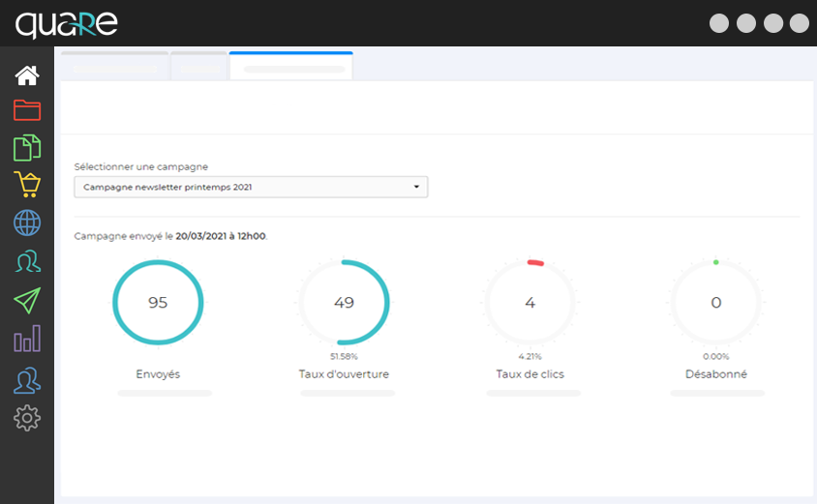Click the Taux d'ouverture label
Screen dimensions: 817x504
[x=344, y=373]
